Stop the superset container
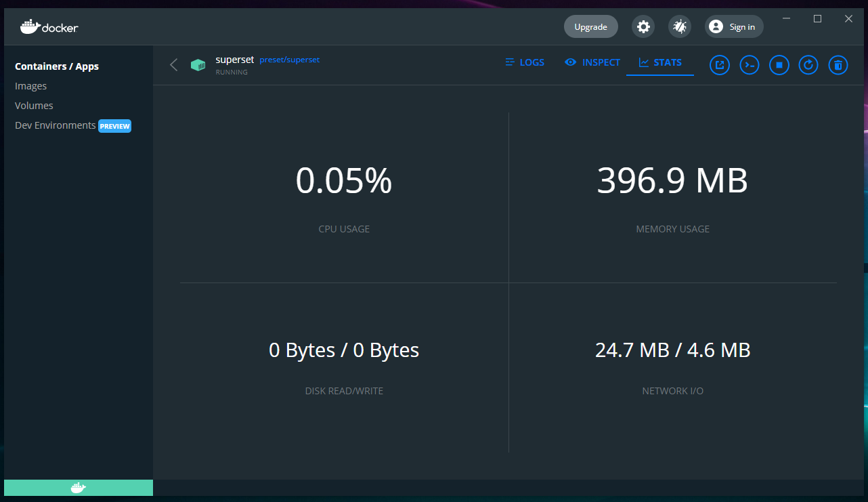Image resolution: width=868 pixels, height=502 pixels. (779, 65)
